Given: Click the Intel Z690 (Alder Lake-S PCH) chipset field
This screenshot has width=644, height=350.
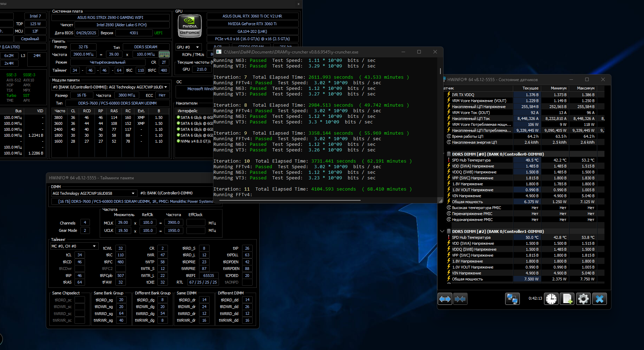Looking at the screenshot, I should 122,25.
